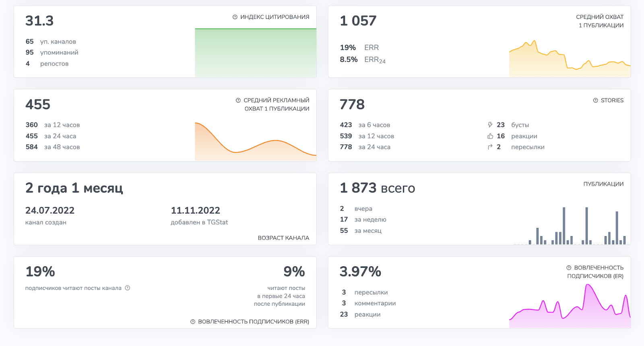This screenshot has height=346, width=644.
Task: Open the pink subscriber engagement chart
Action: coord(570,306)
